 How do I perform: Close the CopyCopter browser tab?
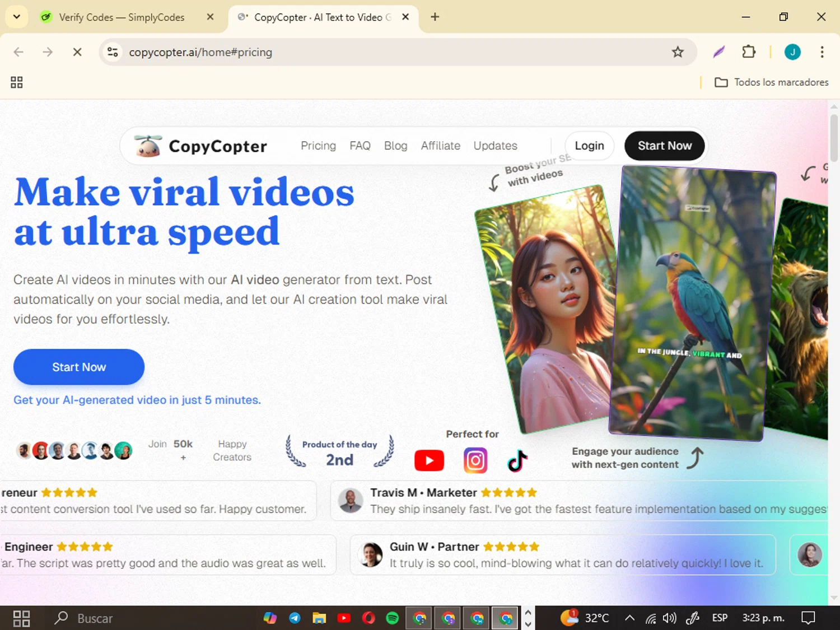point(405,17)
